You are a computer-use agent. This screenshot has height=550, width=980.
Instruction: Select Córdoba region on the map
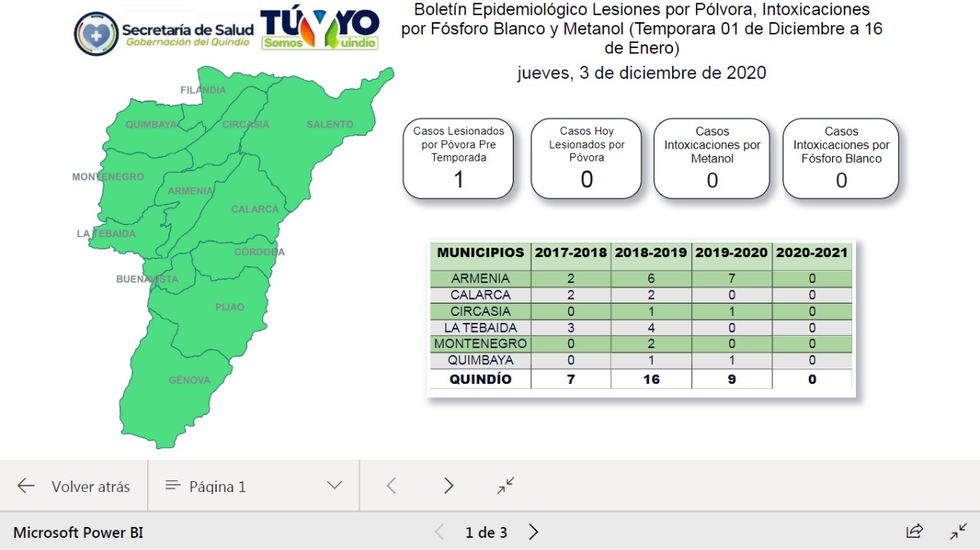tap(260, 252)
